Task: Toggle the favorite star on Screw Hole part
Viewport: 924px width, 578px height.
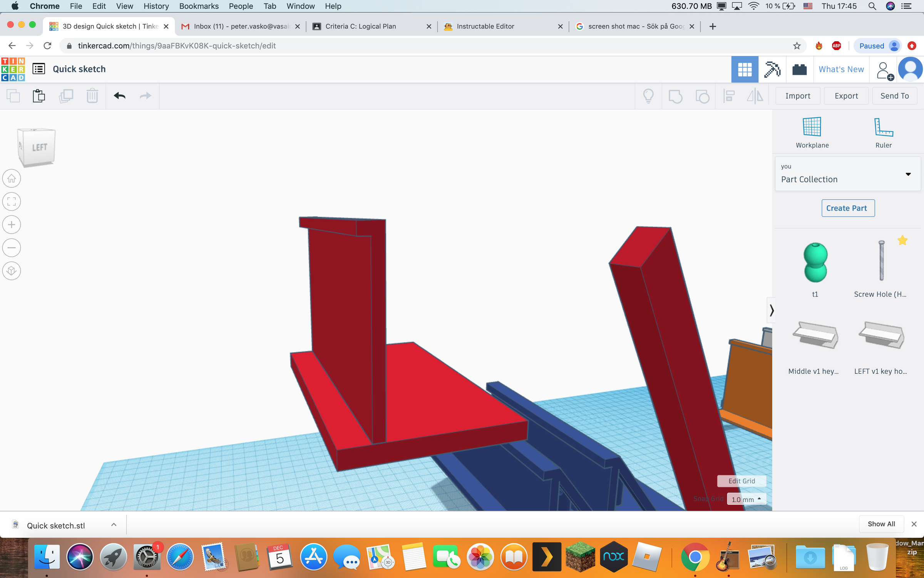Action: coord(902,240)
